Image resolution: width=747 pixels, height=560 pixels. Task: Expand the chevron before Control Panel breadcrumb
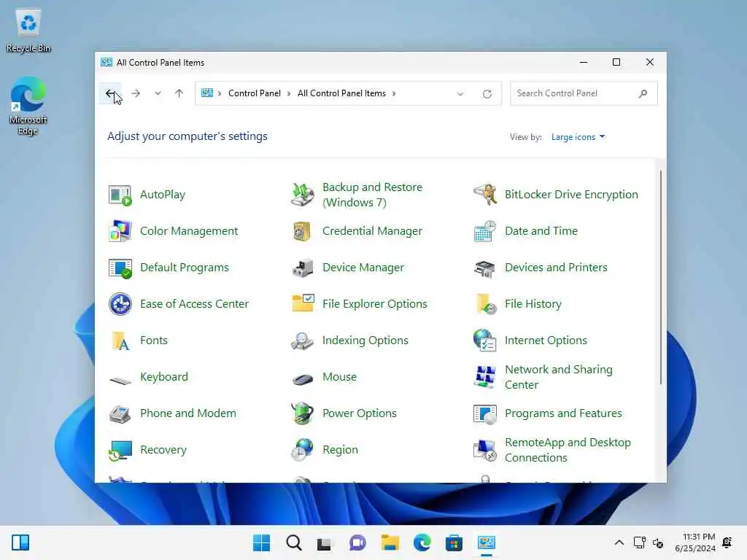coord(220,93)
